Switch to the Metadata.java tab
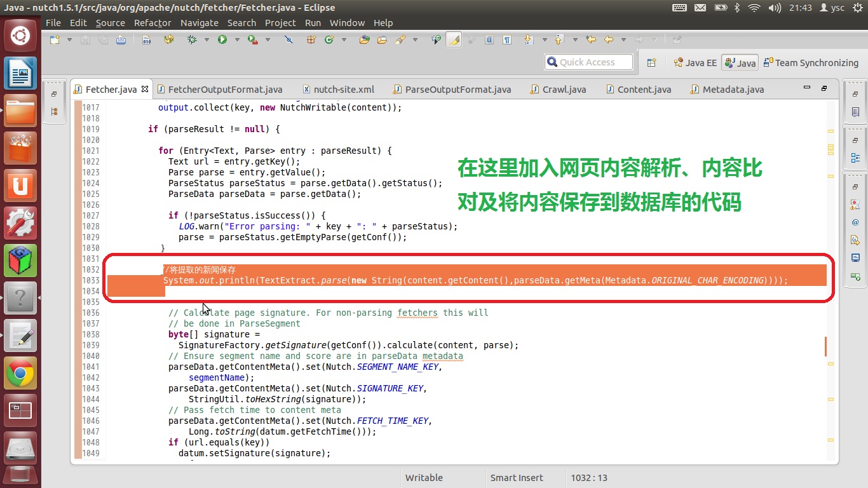The width and height of the screenshot is (868, 488). click(x=726, y=89)
